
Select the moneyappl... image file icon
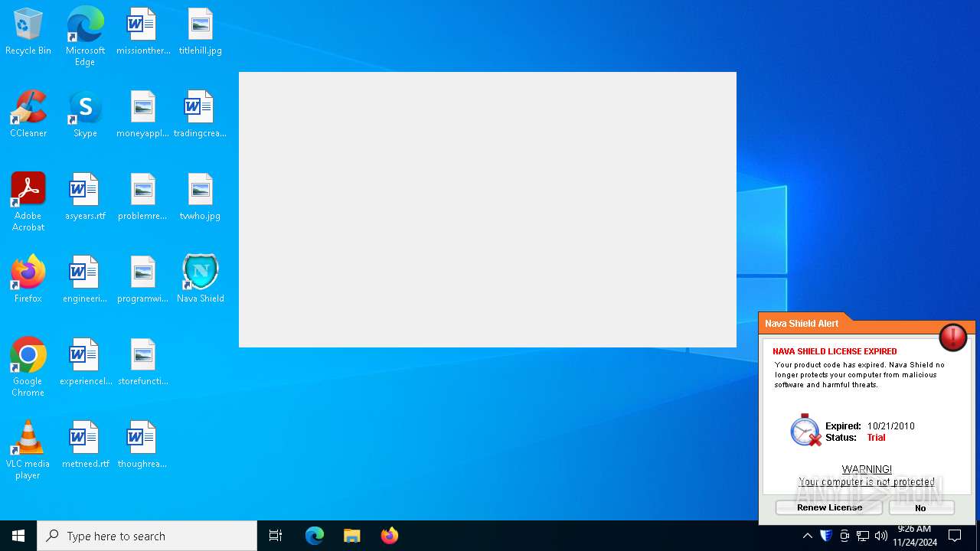(x=143, y=115)
